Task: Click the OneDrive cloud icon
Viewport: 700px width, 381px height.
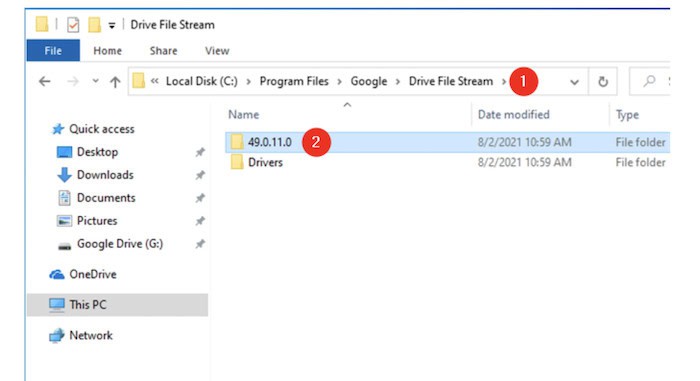Action: [x=57, y=274]
